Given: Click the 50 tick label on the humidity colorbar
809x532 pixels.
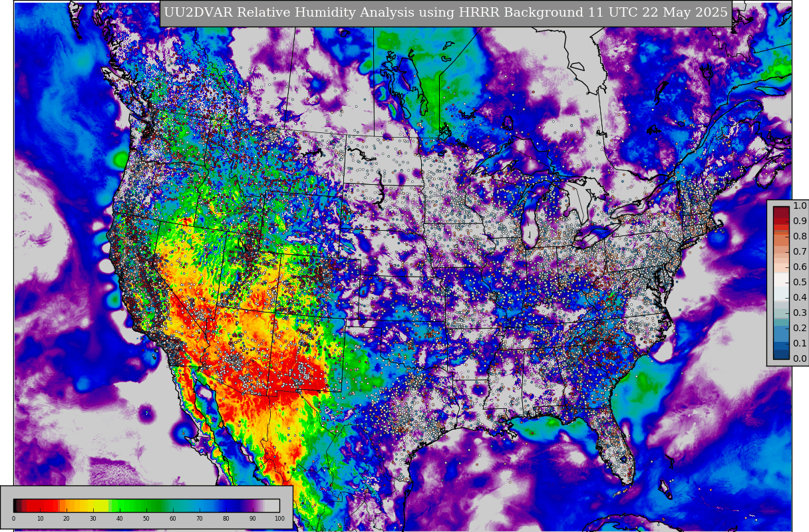Looking at the screenshot, I should (x=146, y=519).
